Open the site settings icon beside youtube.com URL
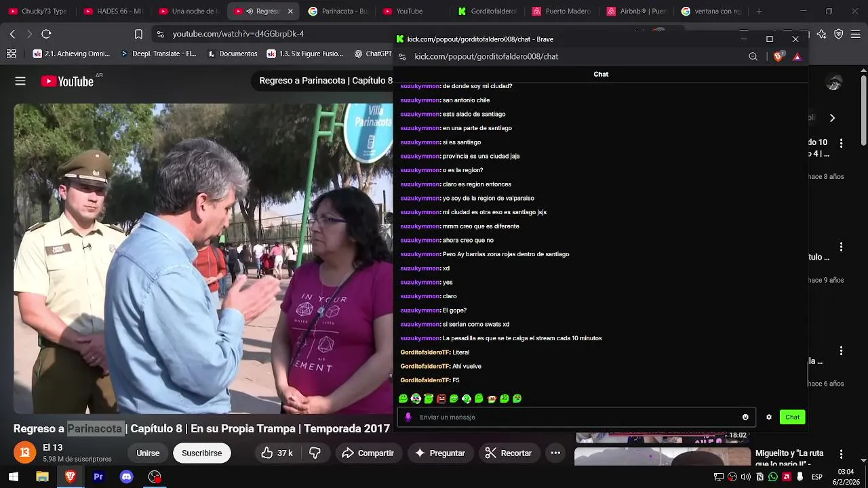The height and width of the screenshot is (488, 868). [160, 34]
